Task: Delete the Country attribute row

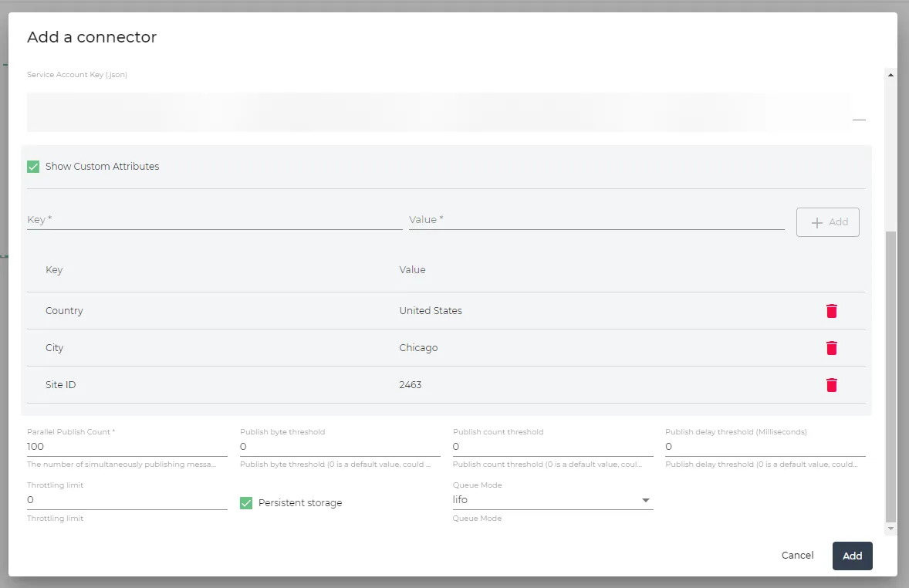Action: pos(831,311)
